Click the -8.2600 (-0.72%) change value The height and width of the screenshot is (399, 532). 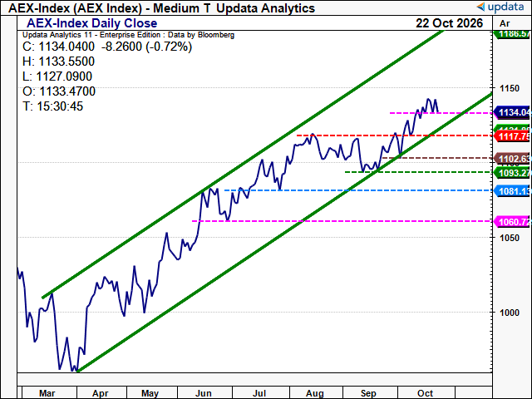click(146, 47)
